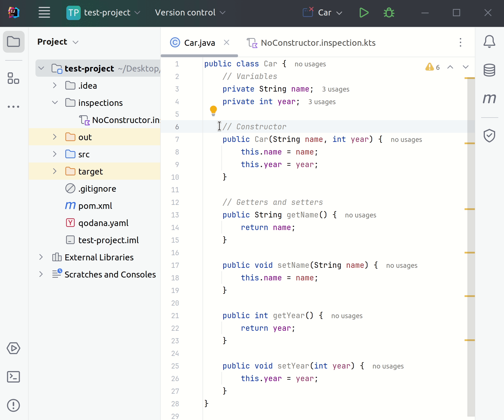Open the Qodana tool window
504x420 pixels.
point(489,136)
